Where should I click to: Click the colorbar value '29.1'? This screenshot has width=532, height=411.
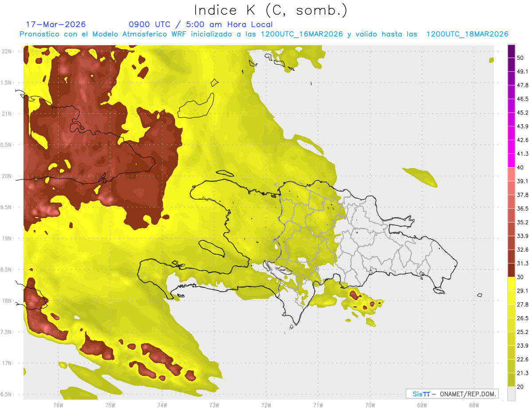[523, 291]
